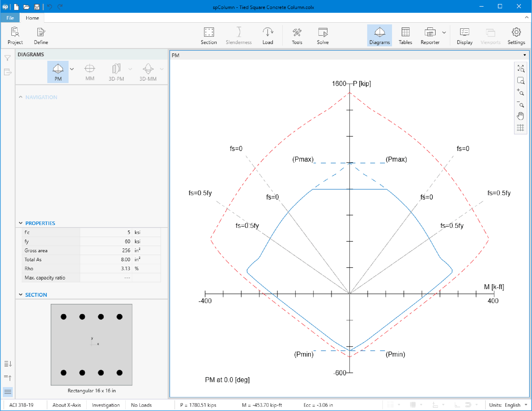The height and width of the screenshot is (411, 532).
Task: Click zoom out magnifier icon
Action: [521, 104]
